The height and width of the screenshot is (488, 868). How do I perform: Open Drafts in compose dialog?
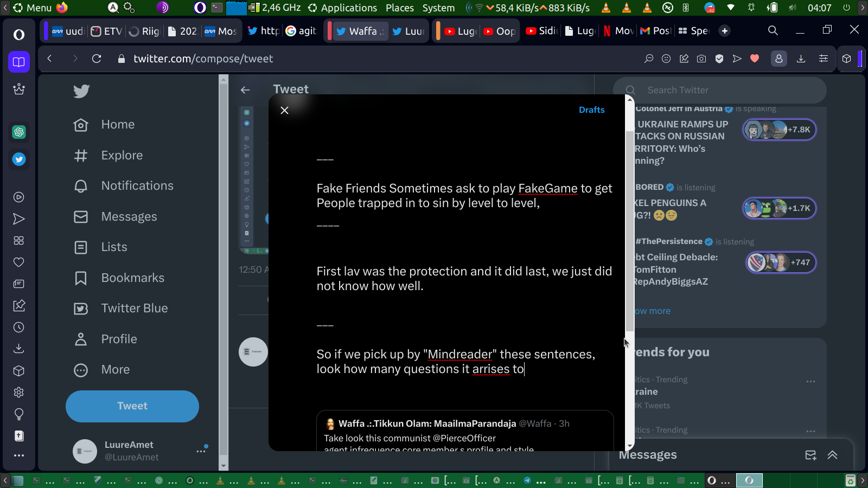[591, 110]
